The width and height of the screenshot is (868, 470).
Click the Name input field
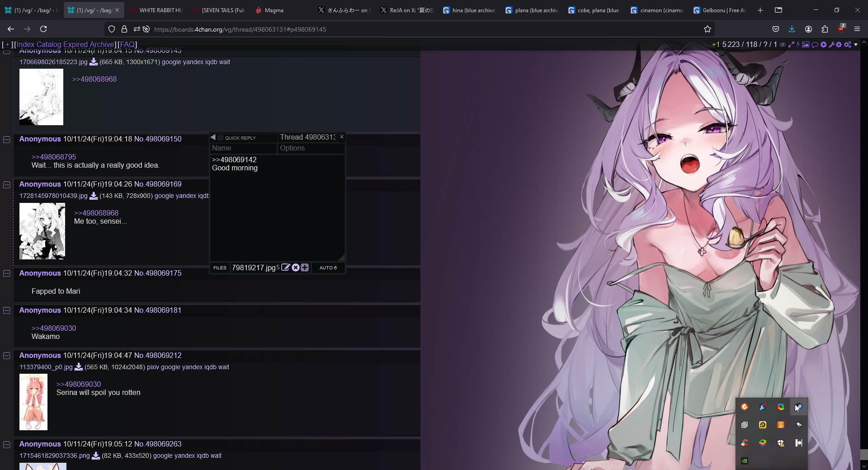coord(243,148)
